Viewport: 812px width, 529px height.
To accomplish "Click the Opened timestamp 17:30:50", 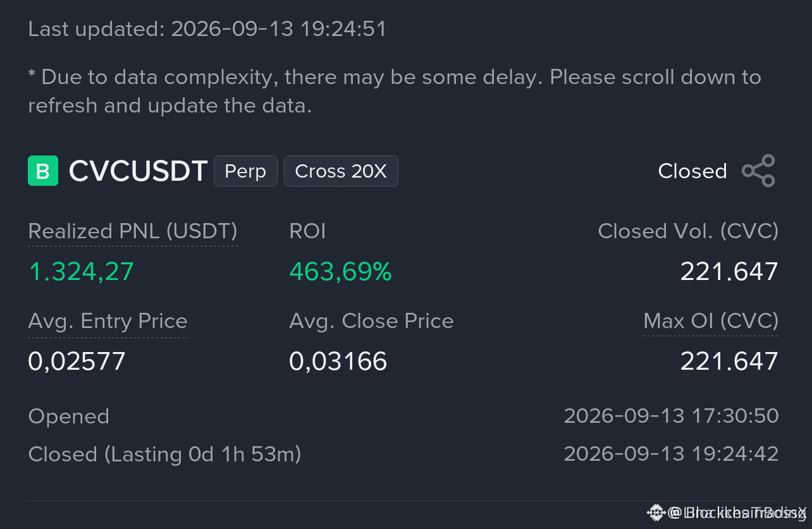I will coord(671,416).
